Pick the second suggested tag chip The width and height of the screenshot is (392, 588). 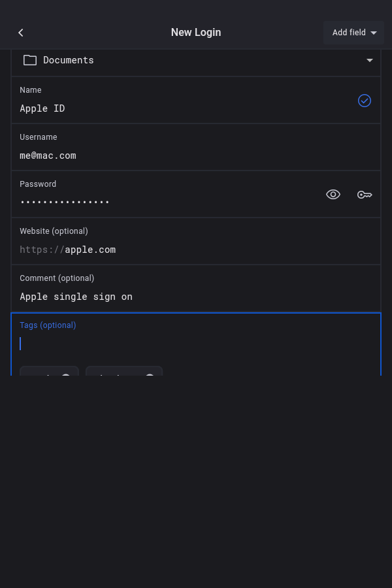click(123, 372)
